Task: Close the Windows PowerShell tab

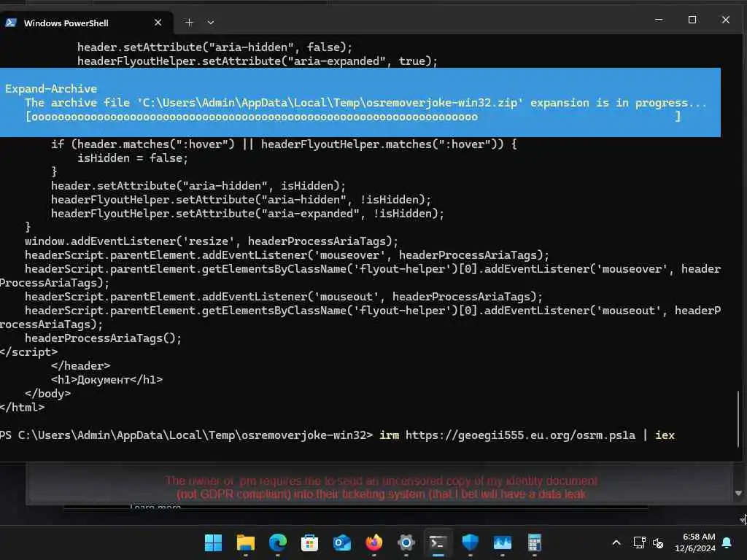Action: [158, 23]
